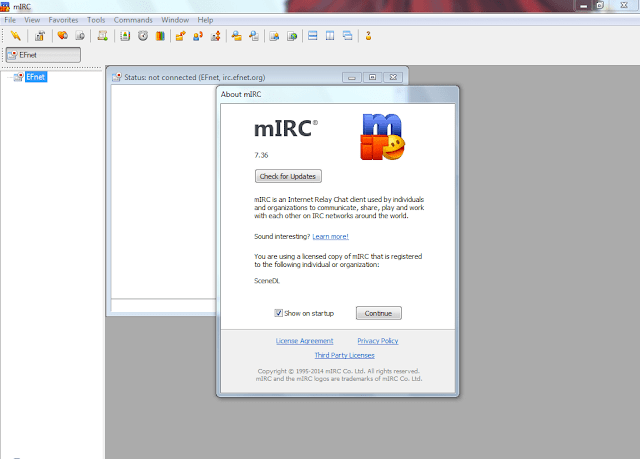Tile windows vertically toolbar icon
This screenshot has width=640, height=459.
coord(330,36)
